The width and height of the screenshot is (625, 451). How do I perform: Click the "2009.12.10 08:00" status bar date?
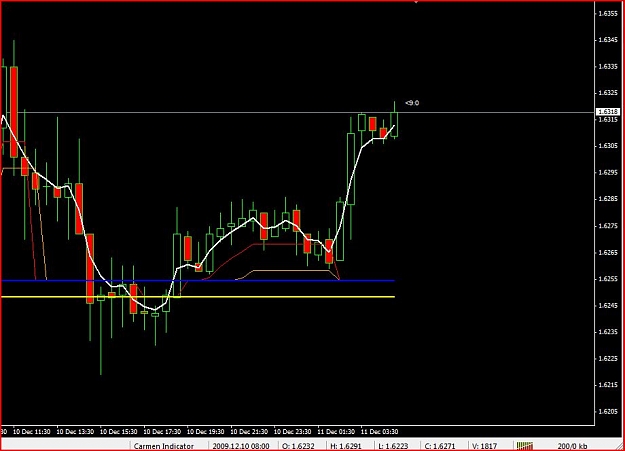point(241,446)
